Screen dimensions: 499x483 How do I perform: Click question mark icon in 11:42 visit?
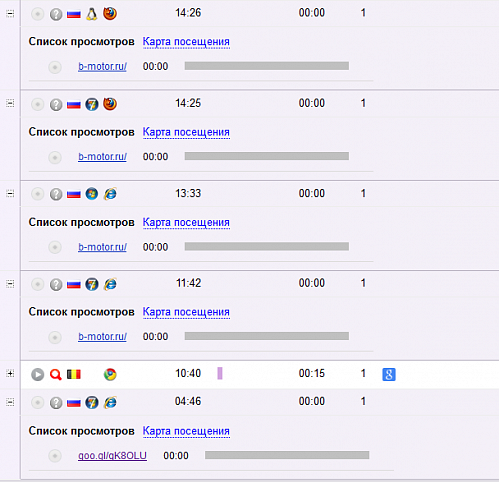pyautogui.click(x=56, y=285)
